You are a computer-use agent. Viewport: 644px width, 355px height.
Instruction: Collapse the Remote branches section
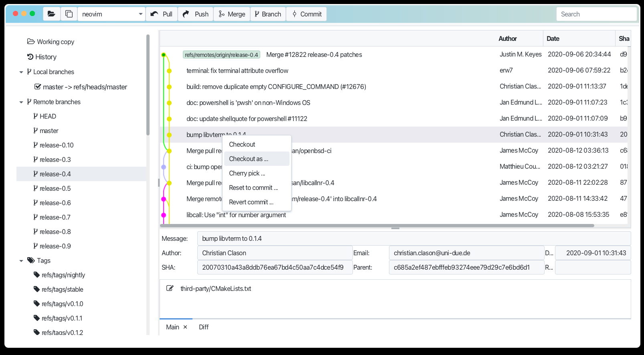point(21,102)
